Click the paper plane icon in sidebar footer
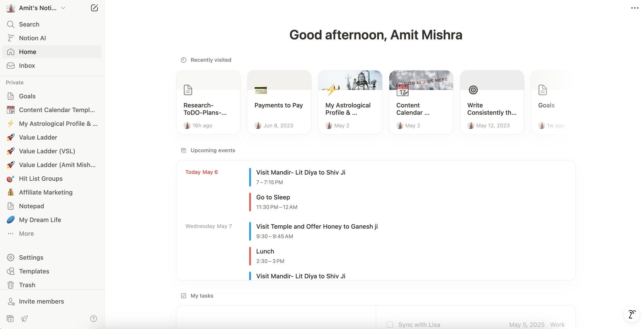Viewport: 644px width, 329px height. click(24, 319)
